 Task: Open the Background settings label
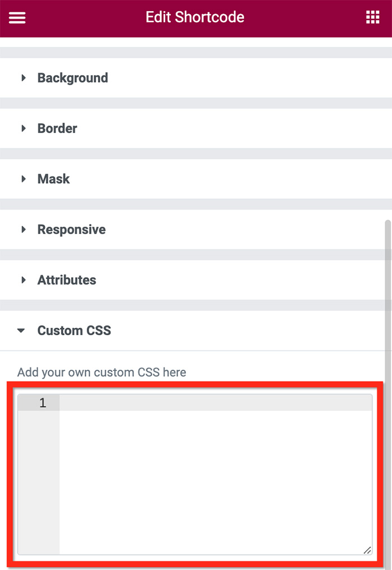click(73, 78)
